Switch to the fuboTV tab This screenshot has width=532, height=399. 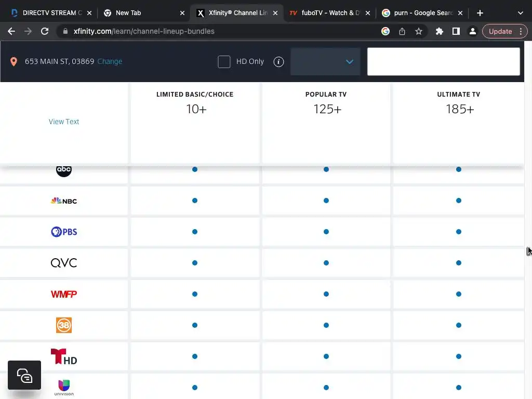click(325, 13)
